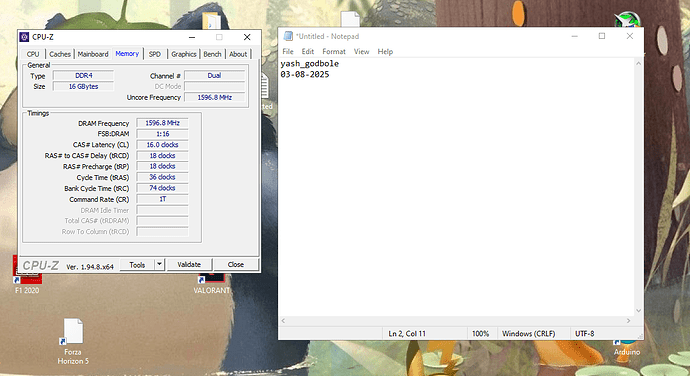Click Notepad's horizontal scrollbar right arrow
690x376 pixels.
click(628, 321)
